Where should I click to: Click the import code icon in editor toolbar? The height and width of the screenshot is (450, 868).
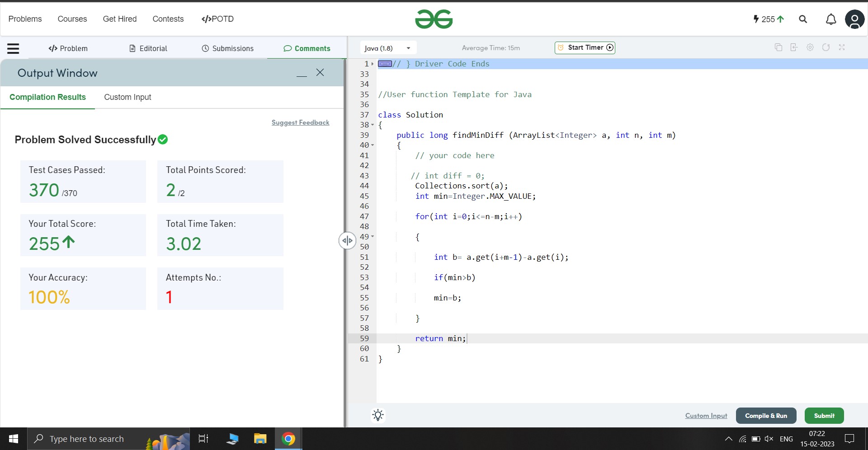tap(794, 47)
